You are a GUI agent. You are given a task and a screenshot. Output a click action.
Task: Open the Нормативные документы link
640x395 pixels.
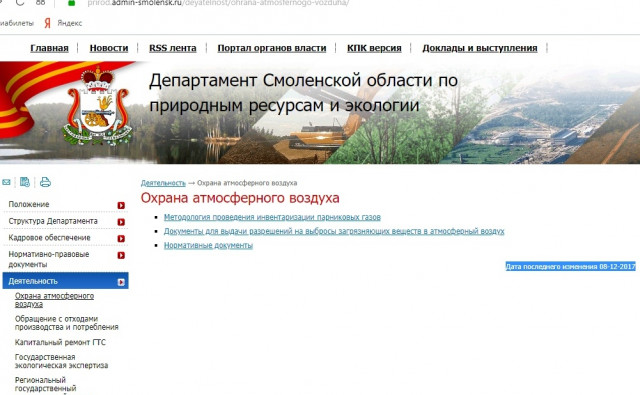tap(208, 245)
